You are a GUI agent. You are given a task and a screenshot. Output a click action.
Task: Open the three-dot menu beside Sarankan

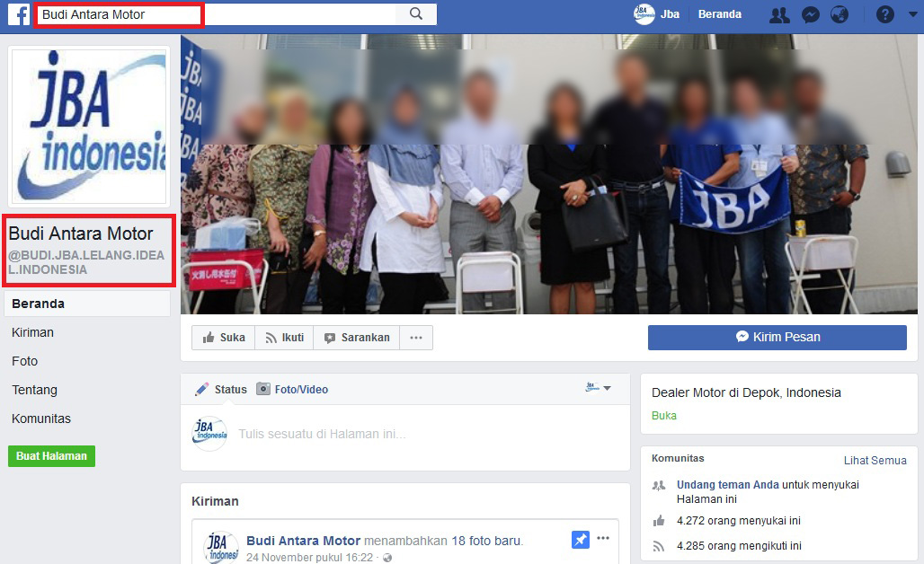pos(415,338)
